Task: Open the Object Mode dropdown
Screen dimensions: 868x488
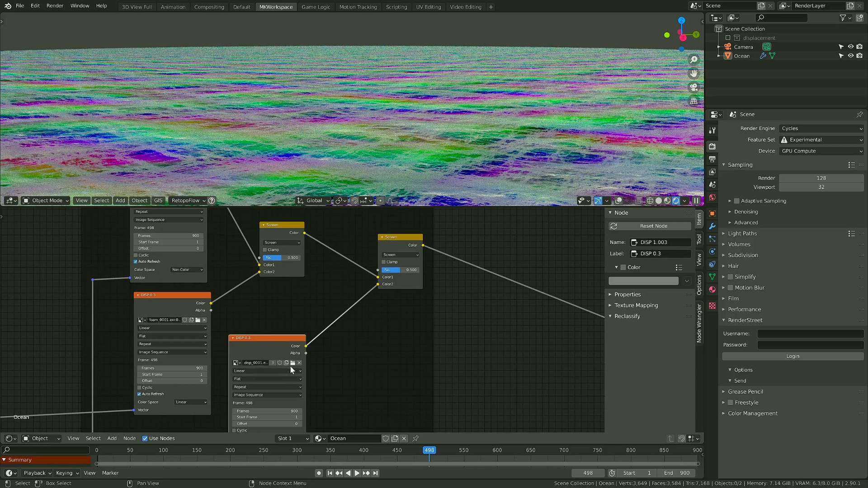Action: coord(46,201)
